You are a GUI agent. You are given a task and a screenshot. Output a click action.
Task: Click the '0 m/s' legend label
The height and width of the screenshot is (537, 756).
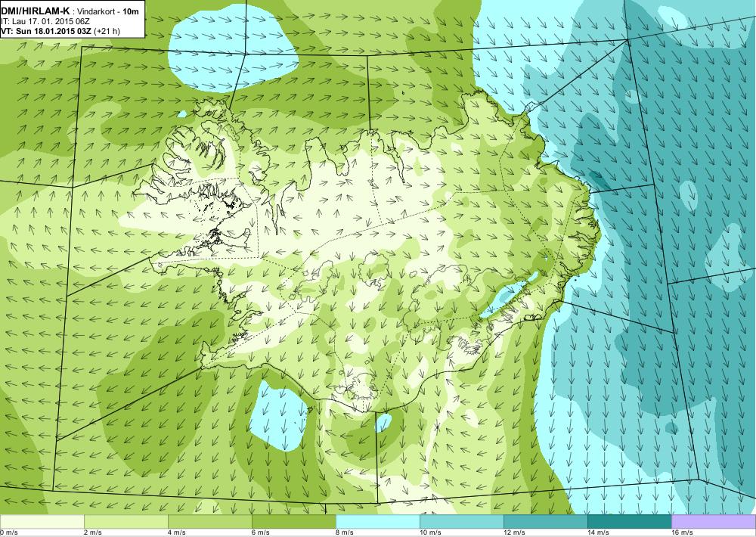coord(9,532)
